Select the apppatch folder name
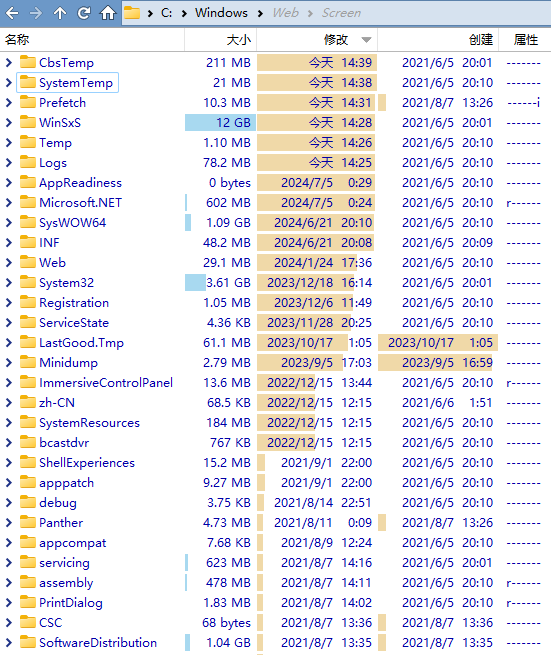Image resolution: width=551 pixels, height=655 pixels. [x=66, y=483]
